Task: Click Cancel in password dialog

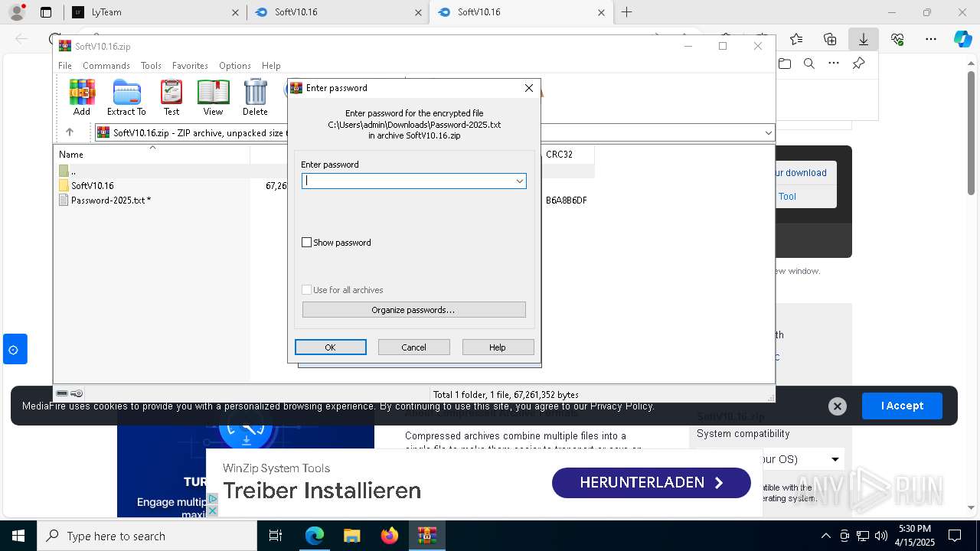Action: 414,347
